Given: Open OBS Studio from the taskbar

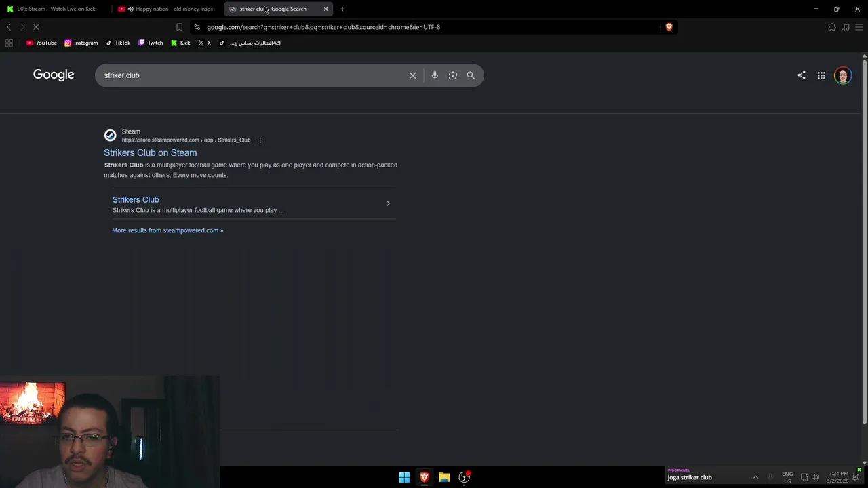Looking at the screenshot, I should [x=465, y=477].
